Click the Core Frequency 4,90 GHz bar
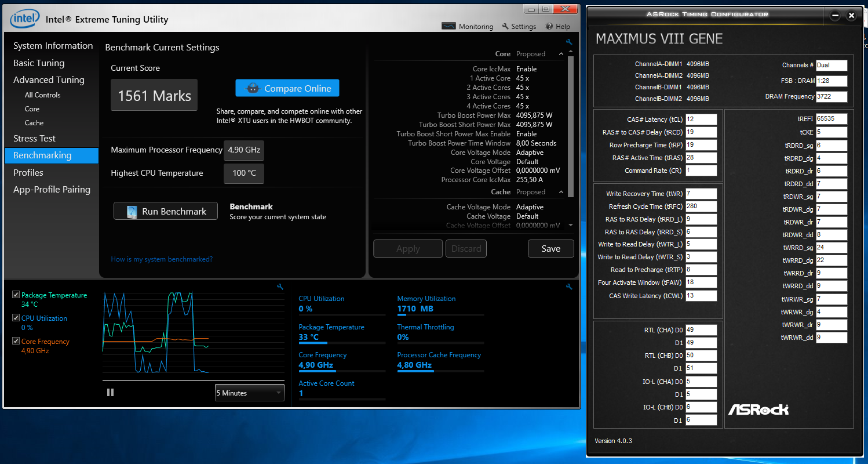The width and height of the screenshot is (868, 464). pos(342,371)
